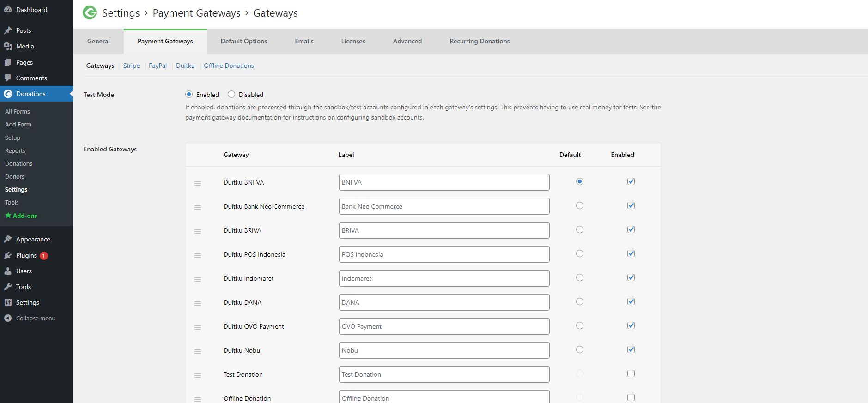Set Duitku OVO Payment as default gateway
The width and height of the screenshot is (868, 403).
coord(580,325)
